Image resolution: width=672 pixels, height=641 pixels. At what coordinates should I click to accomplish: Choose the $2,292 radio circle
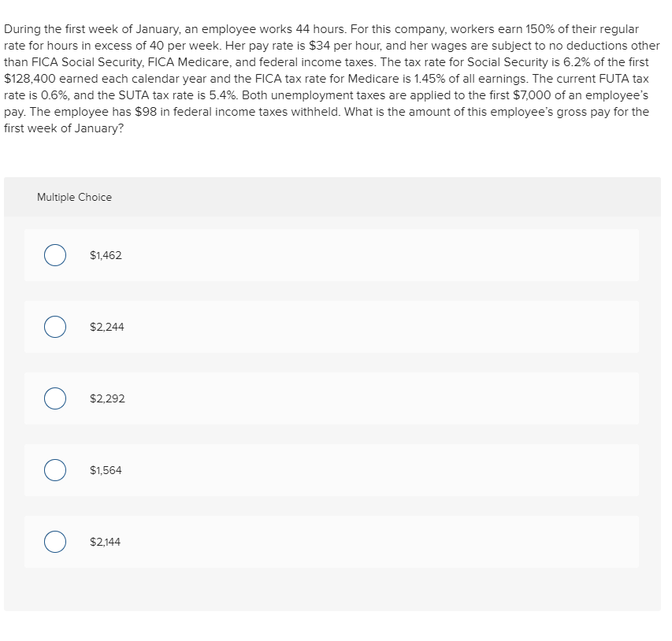tap(55, 398)
